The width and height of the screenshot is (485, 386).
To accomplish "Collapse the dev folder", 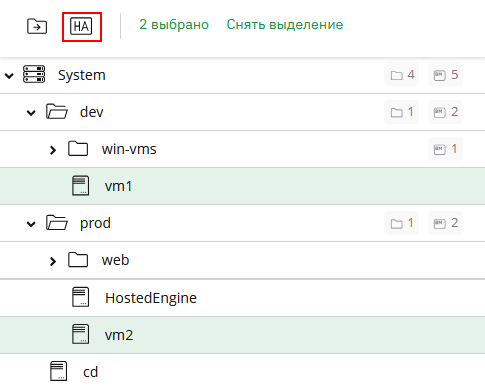I will [31, 113].
